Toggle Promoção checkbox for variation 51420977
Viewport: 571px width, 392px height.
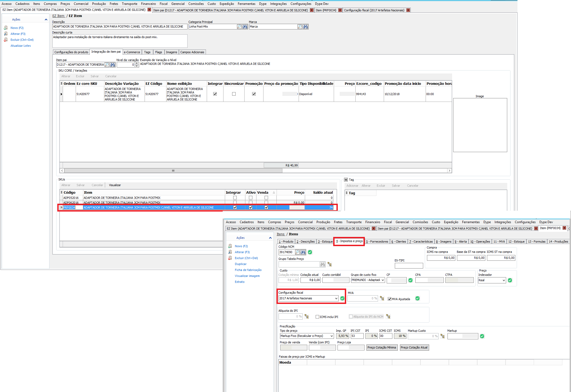(254, 94)
